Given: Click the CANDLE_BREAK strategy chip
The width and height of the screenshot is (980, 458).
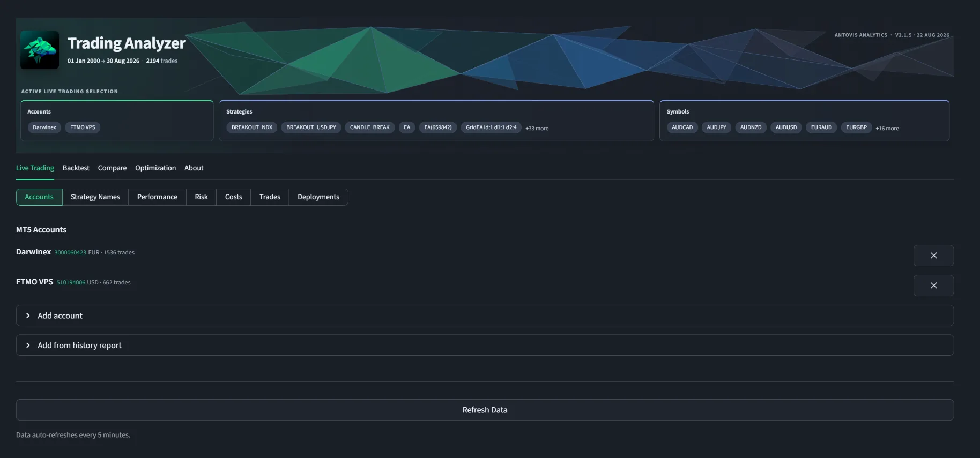Looking at the screenshot, I should (x=370, y=127).
